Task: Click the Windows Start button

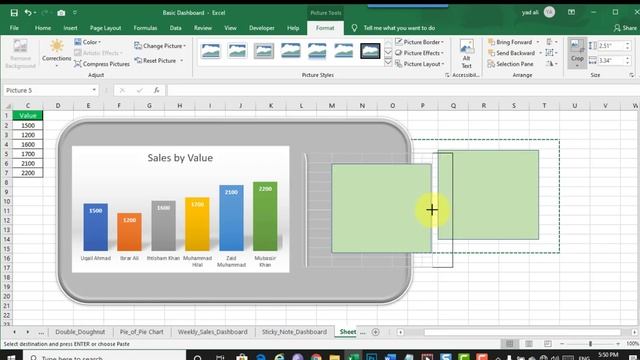Action: click(x=11, y=357)
